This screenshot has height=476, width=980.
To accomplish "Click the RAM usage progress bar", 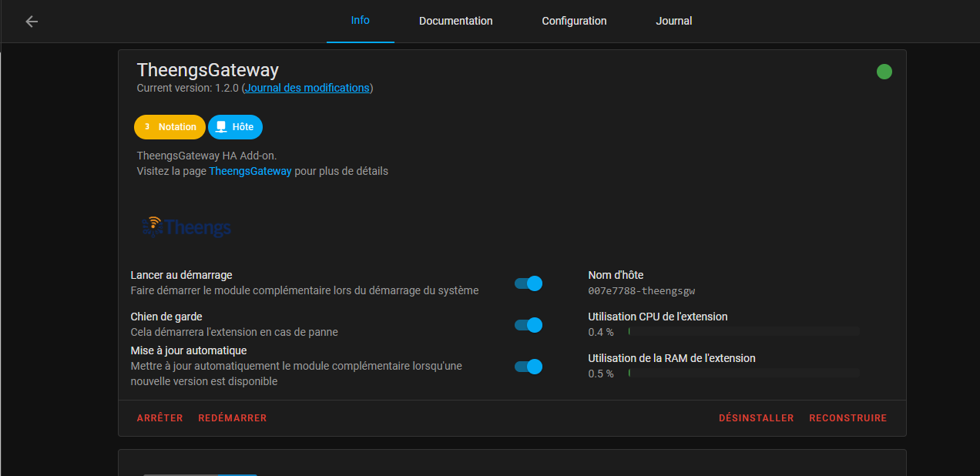I will pos(743,373).
